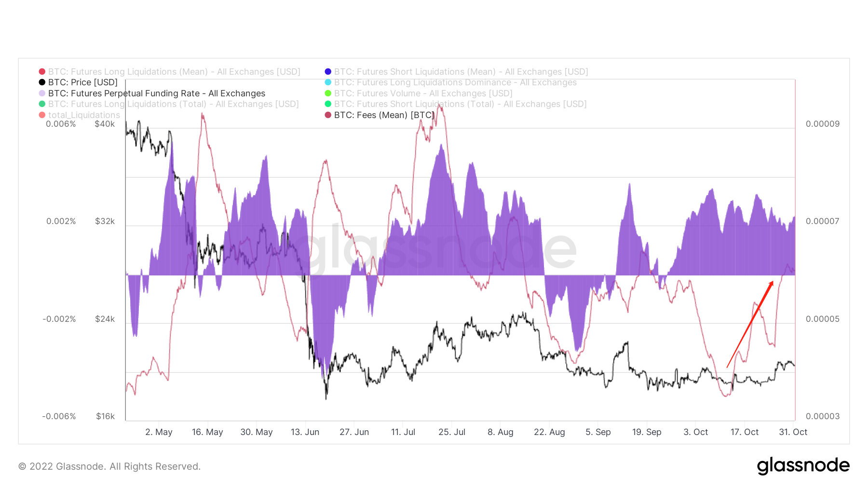Click the 0.00009 fees axis label
868x488 pixels.
coord(822,124)
